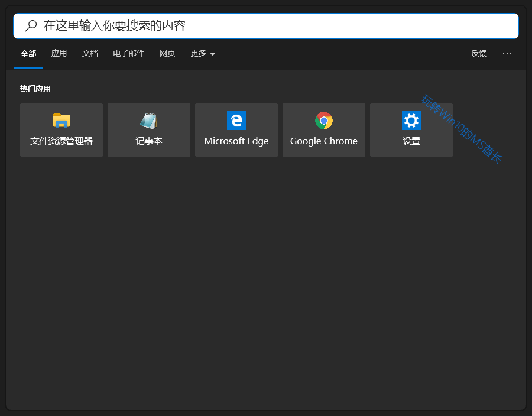
Task: Focus the search text box
Action: click(x=266, y=26)
